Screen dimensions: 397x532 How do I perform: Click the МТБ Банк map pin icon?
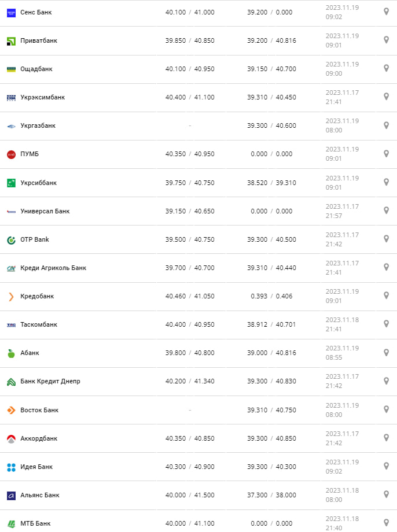pos(386,523)
